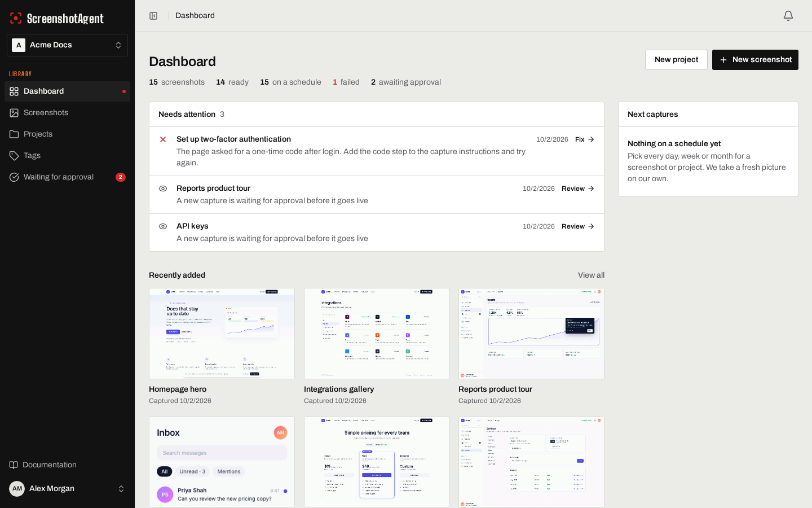This screenshot has width=812, height=508.
Task: Click the '15 on a schedule' stat
Action: point(290,82)
